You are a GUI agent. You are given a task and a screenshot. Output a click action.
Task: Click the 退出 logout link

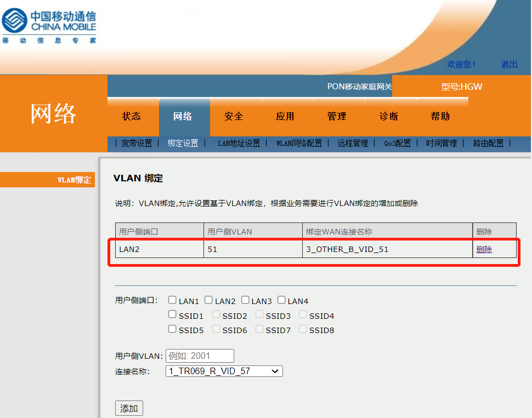pos(510,65)
